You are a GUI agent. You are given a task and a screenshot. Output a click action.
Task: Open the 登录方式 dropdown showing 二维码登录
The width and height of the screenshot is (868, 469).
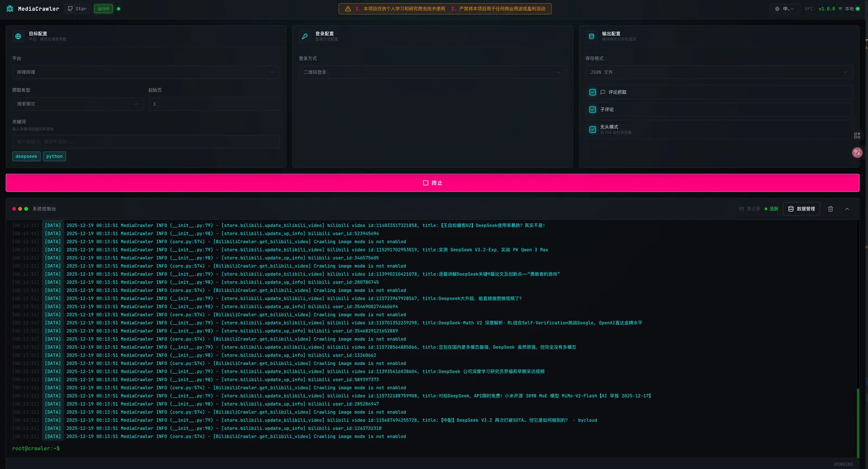click(x=432, y=72)
